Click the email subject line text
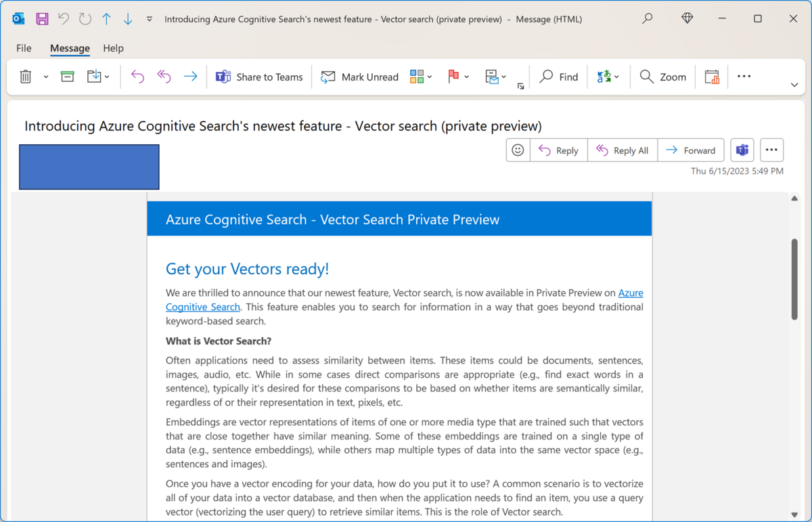The width and height of the screenshot is (812, 522). click(283, 126)
